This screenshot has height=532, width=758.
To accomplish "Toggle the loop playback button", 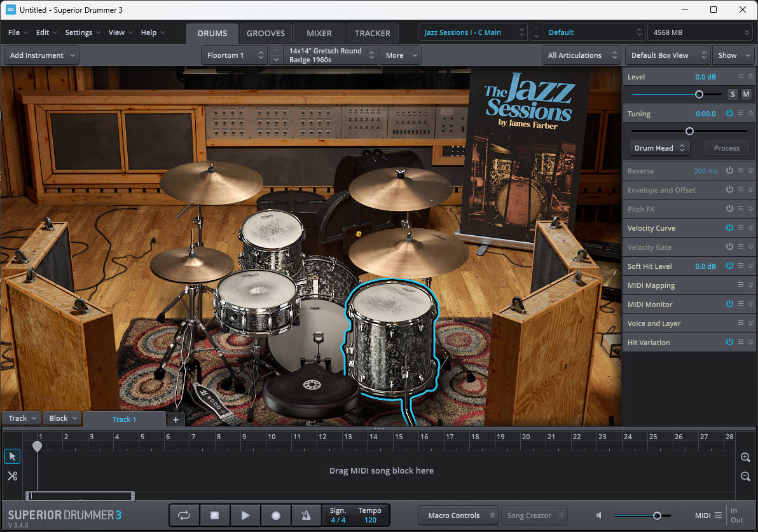I will coord(184,515).
